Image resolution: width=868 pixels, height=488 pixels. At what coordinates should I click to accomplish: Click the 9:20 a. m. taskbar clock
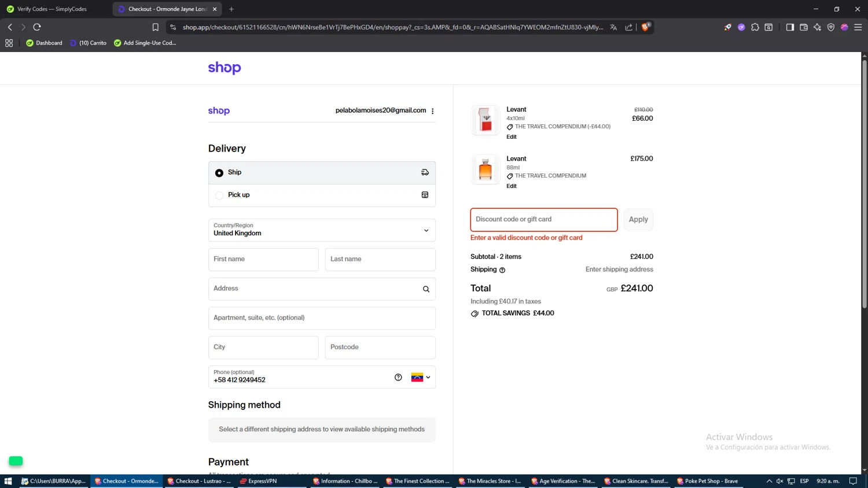828,481
